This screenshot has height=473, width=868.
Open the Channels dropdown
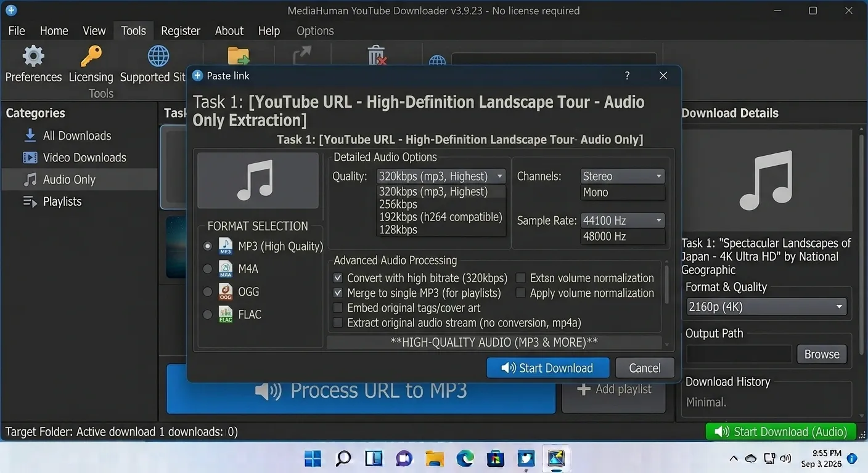tap(623, 176)
